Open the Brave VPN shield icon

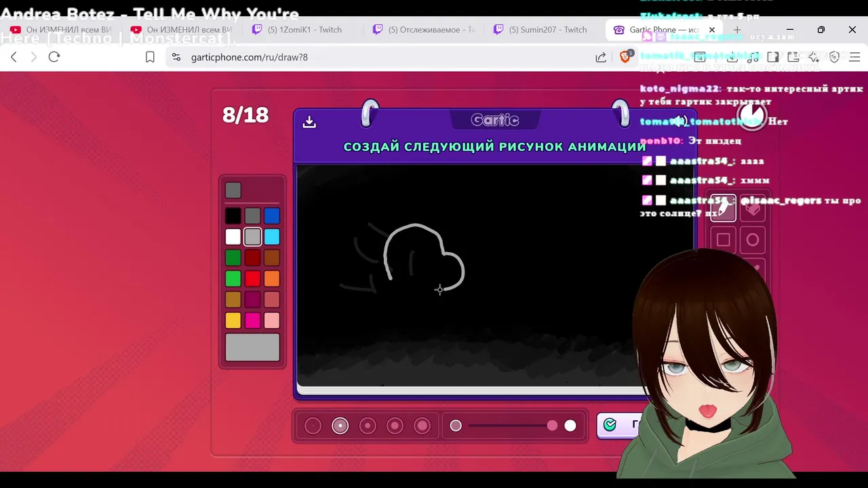click(835, 57)
